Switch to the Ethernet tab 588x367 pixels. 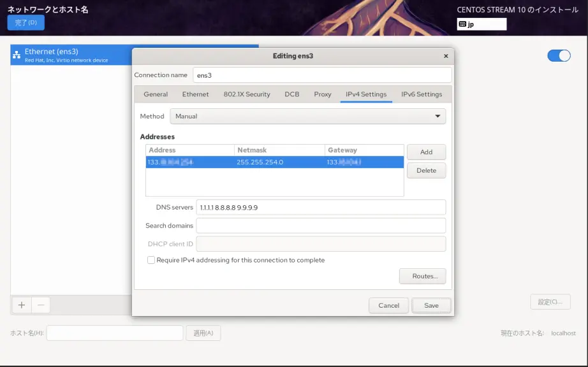pyautogui.click(x=195, y=94)
